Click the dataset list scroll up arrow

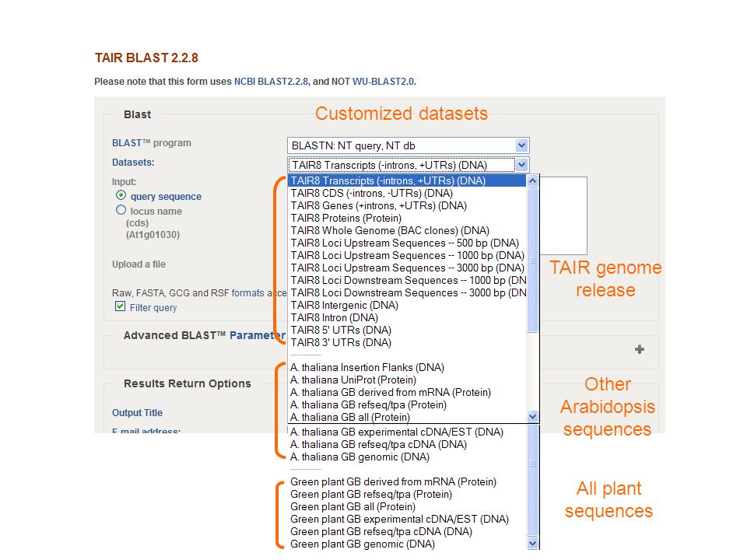click(532, 180)
